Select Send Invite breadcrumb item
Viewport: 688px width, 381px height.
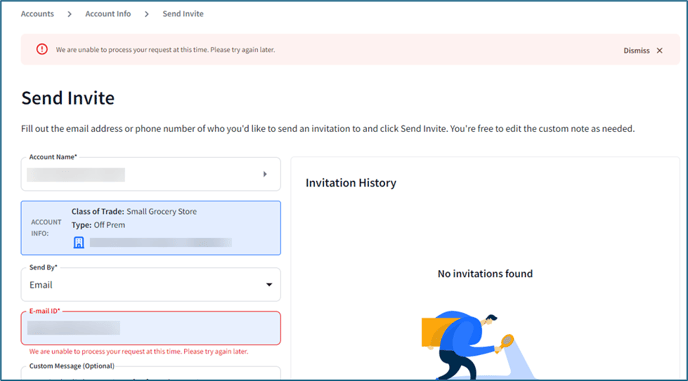pyautogui.click(x=183, y=14)
